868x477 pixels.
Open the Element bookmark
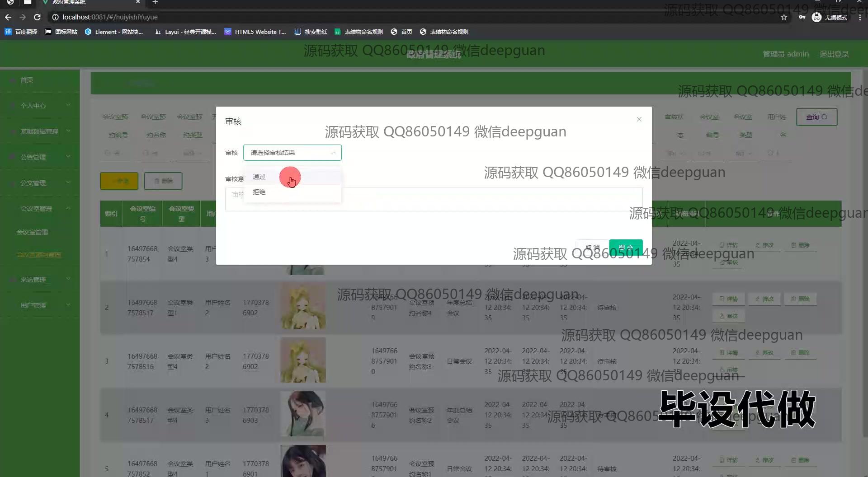point(114,32)
